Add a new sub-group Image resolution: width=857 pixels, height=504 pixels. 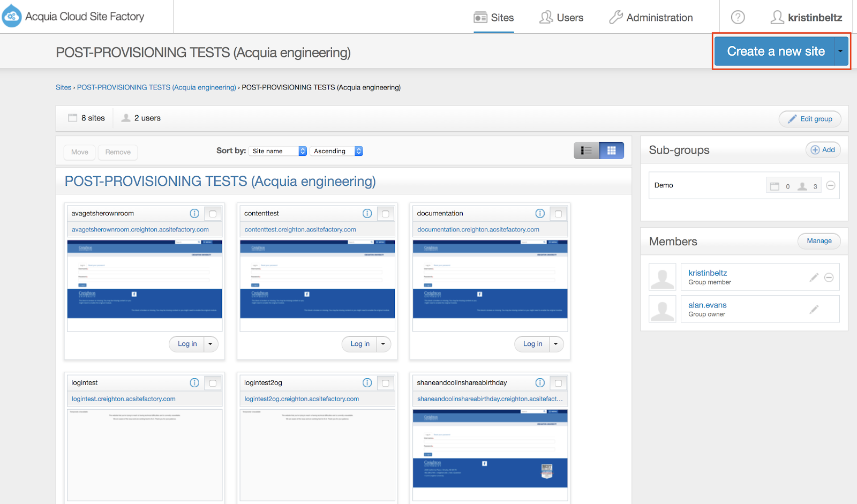coord(823,150)
